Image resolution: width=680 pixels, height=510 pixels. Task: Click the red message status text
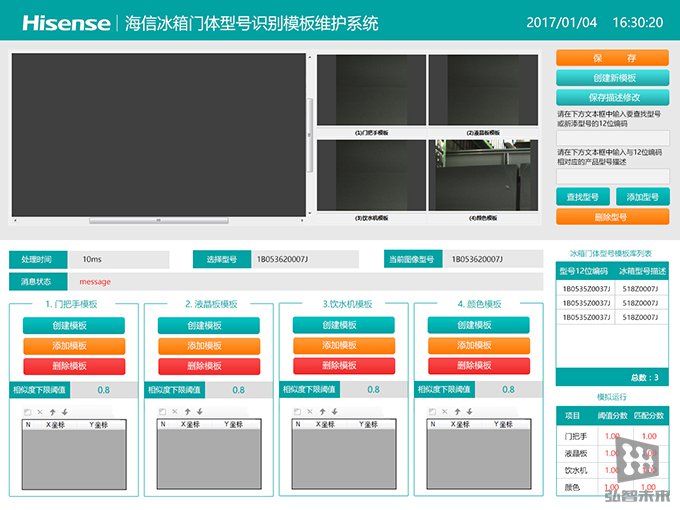95,282
